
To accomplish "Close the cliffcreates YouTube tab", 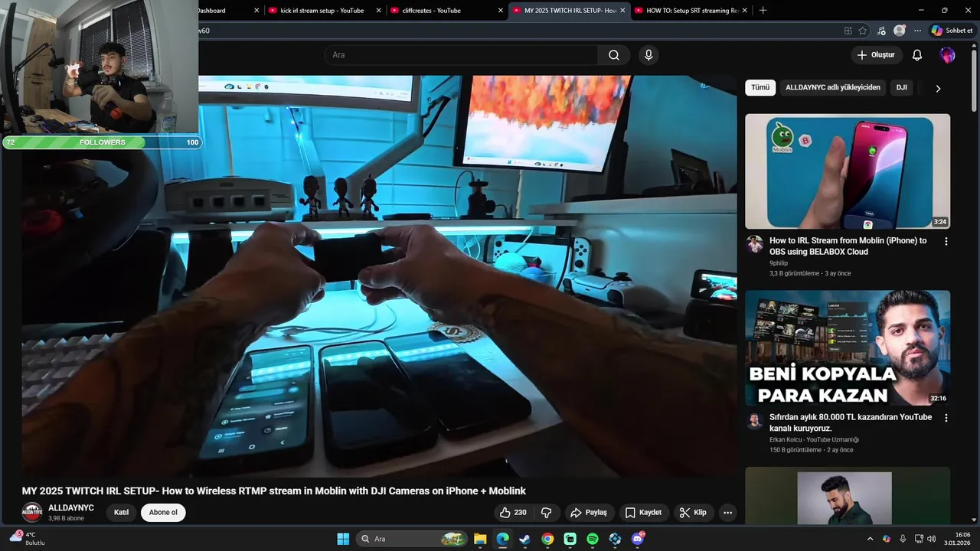I will (501, 11).
